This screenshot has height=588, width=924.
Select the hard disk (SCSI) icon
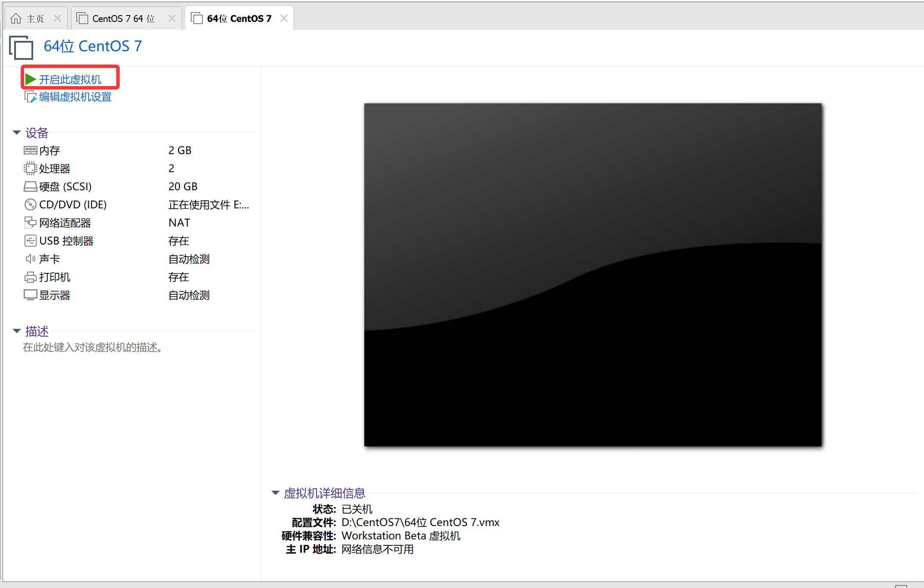pos(30,186)
